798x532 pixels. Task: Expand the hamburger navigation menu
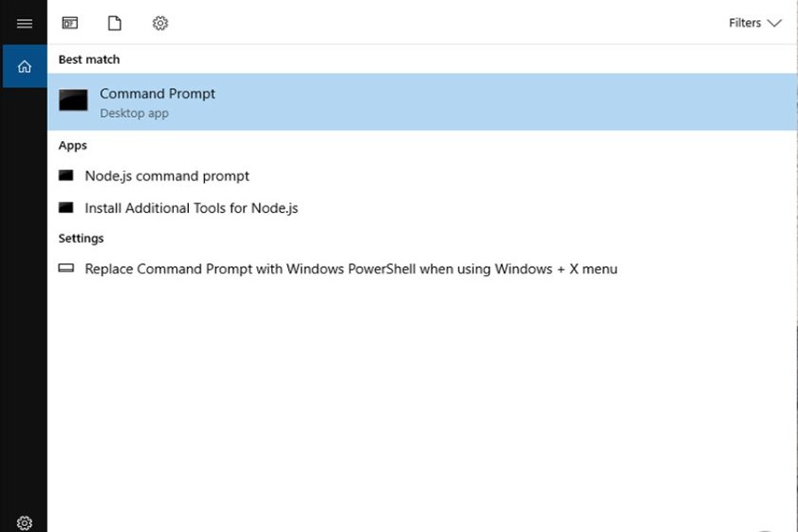tap(24, 23)
